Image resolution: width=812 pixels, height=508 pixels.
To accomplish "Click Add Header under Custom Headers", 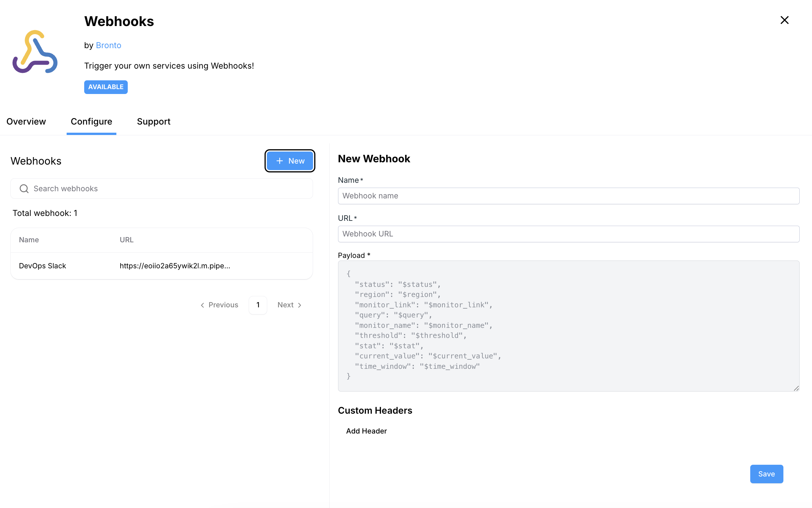I will click(x=366, y=431).
